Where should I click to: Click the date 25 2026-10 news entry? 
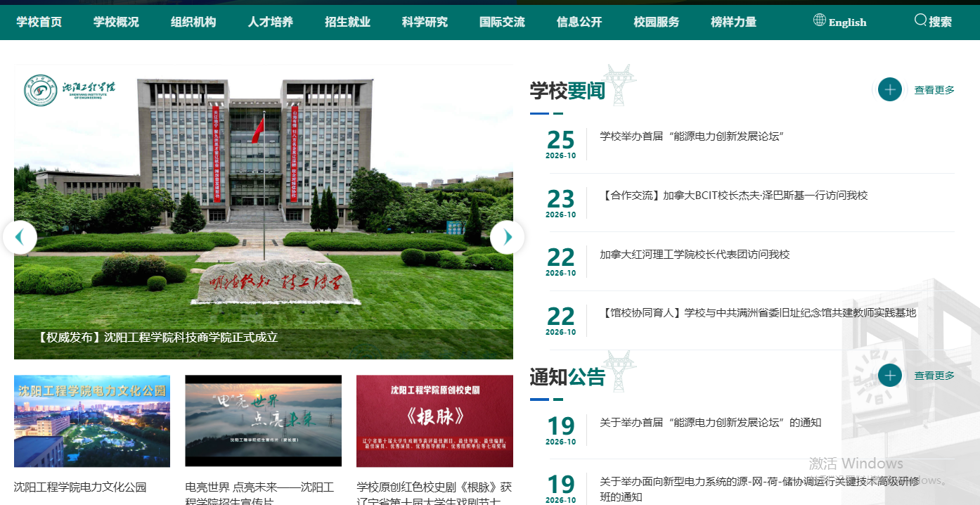[x=561, y=144]
